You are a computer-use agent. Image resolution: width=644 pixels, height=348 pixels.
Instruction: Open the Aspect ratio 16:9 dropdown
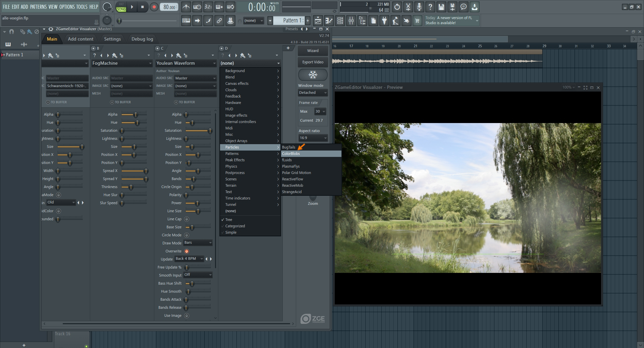[x=313, y=138]
